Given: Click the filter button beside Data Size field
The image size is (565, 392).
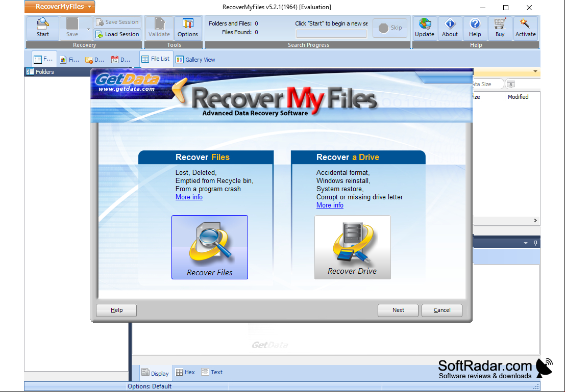Looking at the screenshot, I should click(510, 85).
